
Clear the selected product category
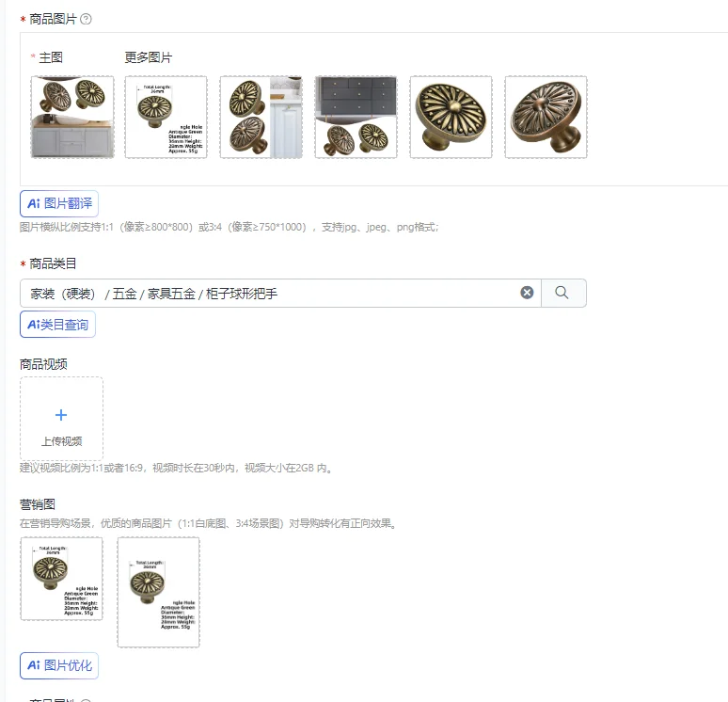coord(527,293)
